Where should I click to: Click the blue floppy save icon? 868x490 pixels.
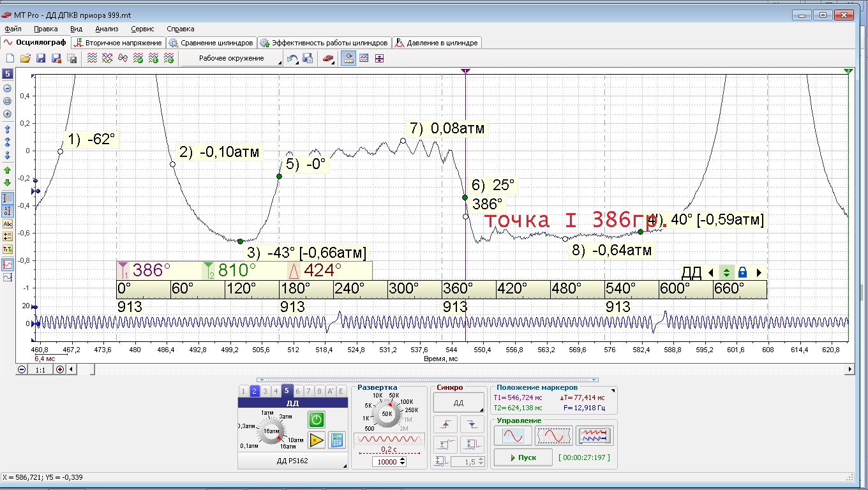(x=41, y=59)
